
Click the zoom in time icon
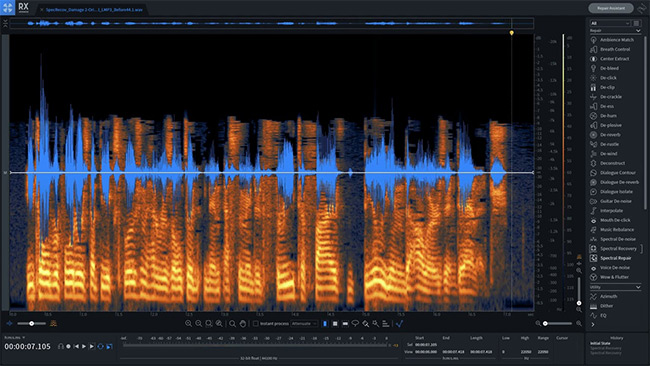189,324
